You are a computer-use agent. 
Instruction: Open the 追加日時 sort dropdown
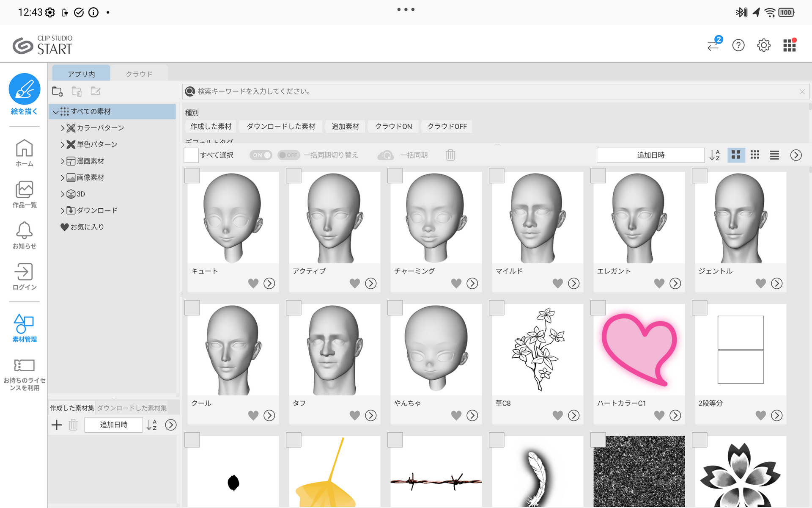click(x=650, y=155)
